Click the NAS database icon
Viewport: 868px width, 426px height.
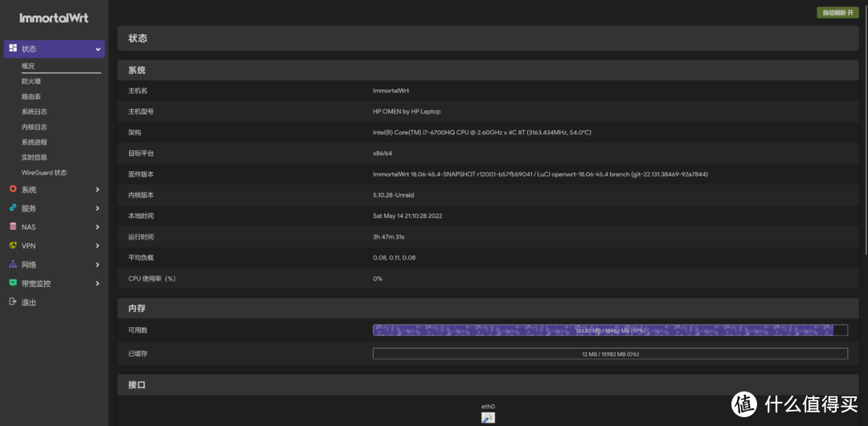pos(13,227)
